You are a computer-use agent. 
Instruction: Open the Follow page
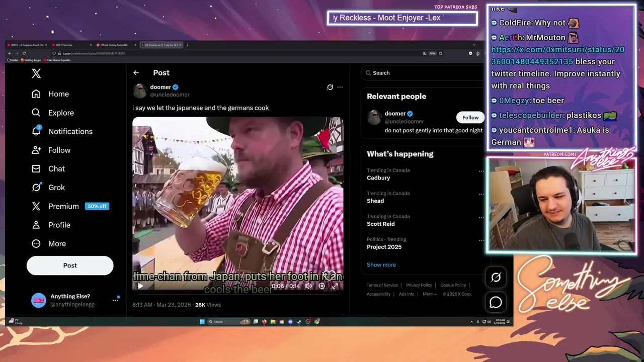pos(50,150)
